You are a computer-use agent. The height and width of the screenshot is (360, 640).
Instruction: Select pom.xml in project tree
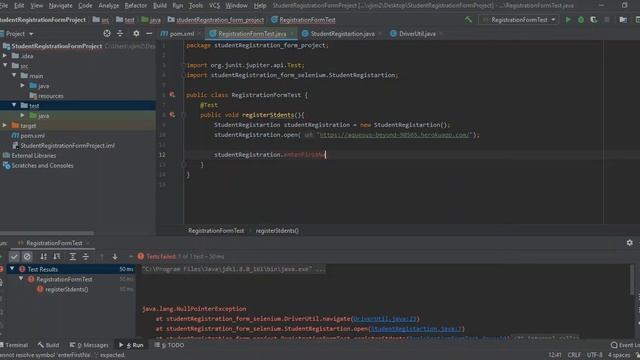click(x=33, y=136)
